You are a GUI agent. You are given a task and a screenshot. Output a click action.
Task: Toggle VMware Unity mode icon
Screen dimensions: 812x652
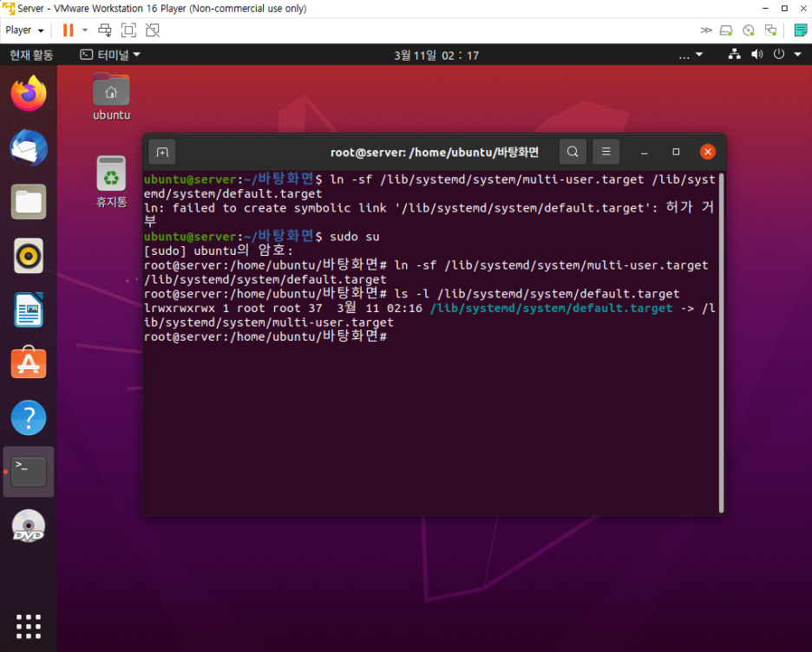pyautogui.click(x=153, y=30)
